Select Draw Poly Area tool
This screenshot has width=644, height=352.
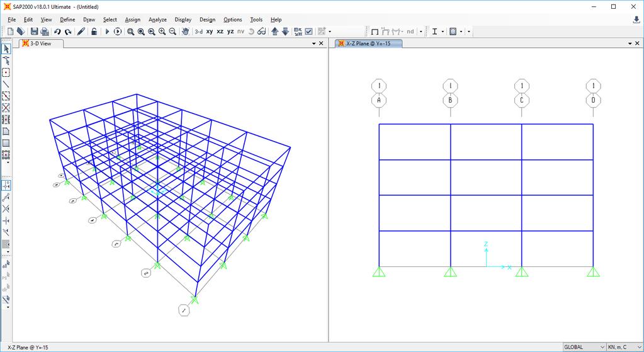(6, 132)
